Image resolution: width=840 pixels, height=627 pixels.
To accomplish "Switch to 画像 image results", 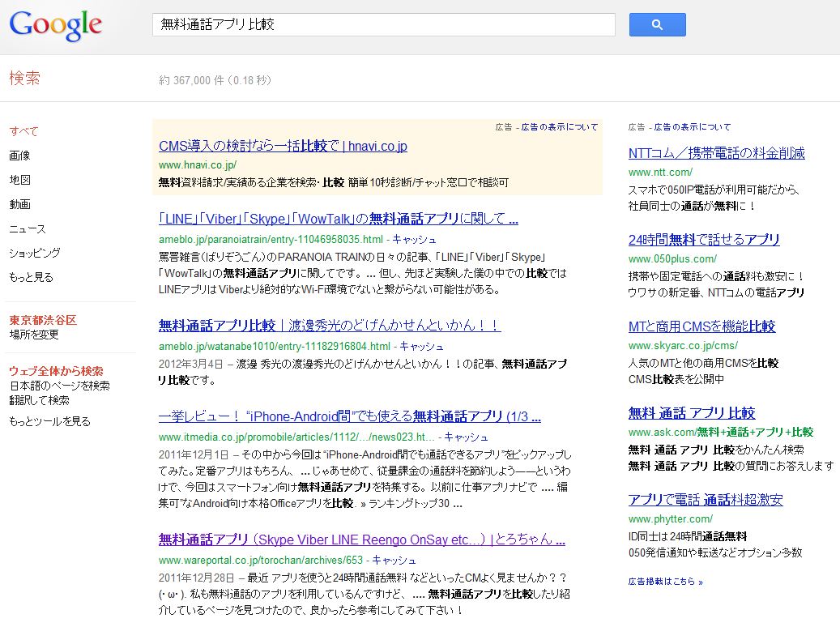I will [19, 156].
